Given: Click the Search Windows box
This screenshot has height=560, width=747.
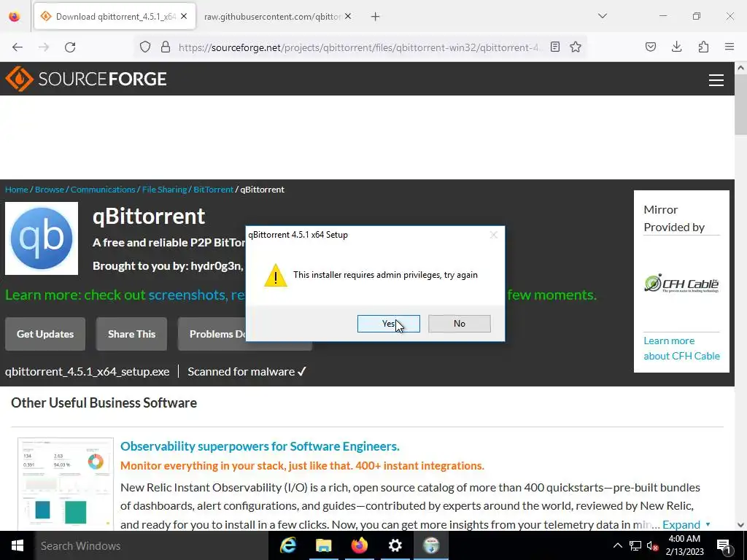Looking at the screenshot, I should tap(152, 545).
